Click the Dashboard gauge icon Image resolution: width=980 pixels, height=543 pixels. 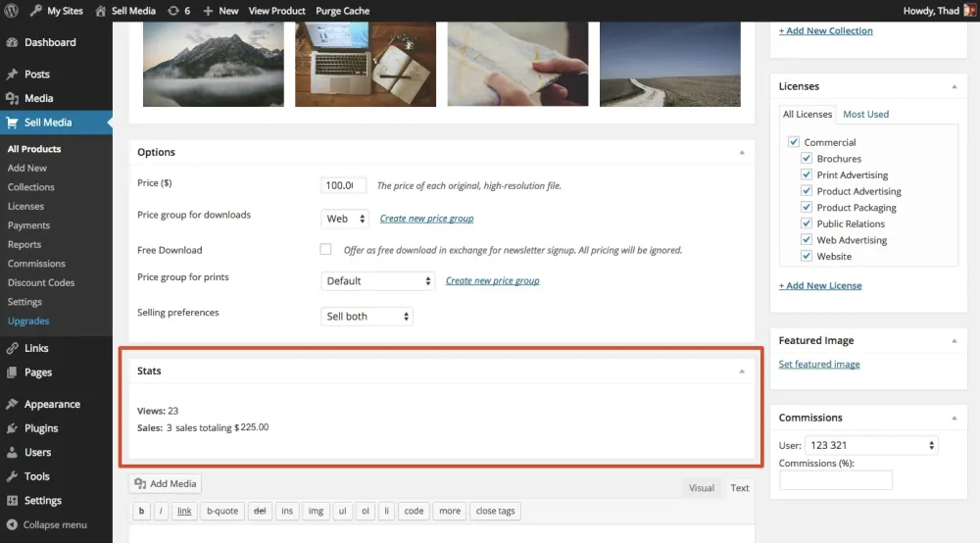(x=12, y=42)
